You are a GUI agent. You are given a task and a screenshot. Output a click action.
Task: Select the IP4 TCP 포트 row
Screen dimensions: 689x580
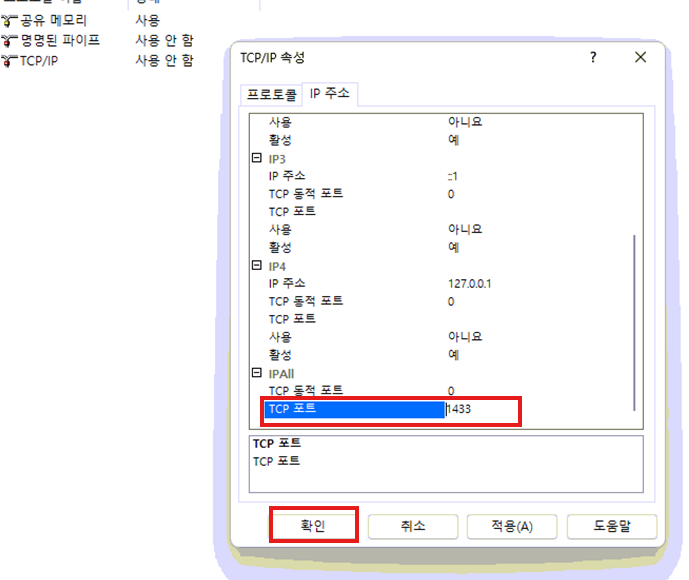tap(448, 319)
